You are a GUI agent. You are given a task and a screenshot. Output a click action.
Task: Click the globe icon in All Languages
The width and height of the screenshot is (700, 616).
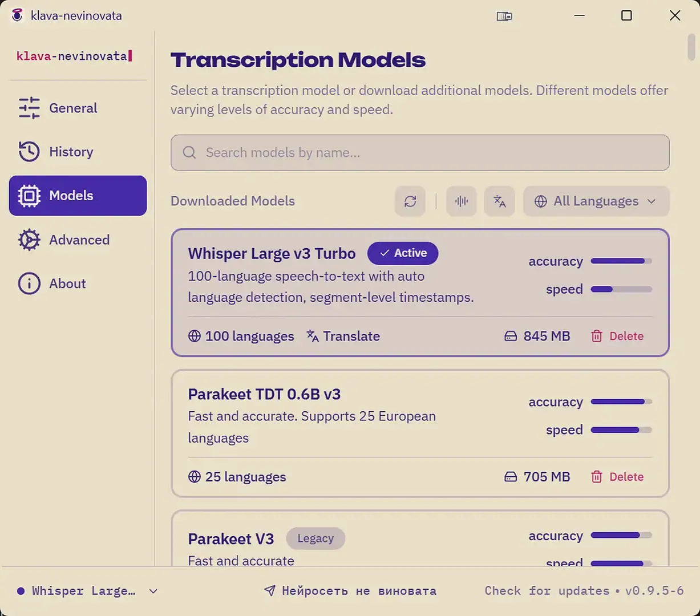[x=540, y=201]
